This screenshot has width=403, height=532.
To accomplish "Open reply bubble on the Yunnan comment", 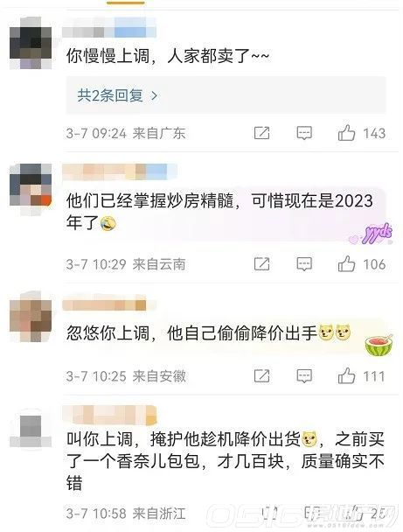I will 304,264.
